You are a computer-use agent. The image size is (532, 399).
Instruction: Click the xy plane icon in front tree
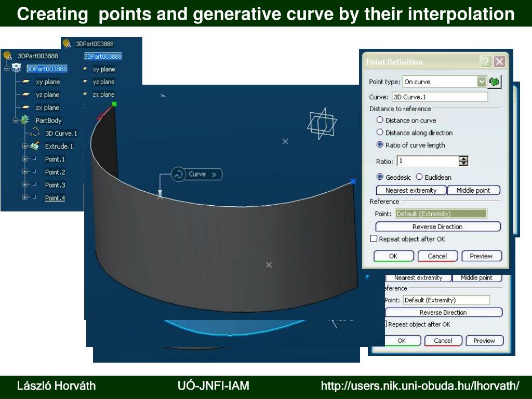(x=26, y=82)
